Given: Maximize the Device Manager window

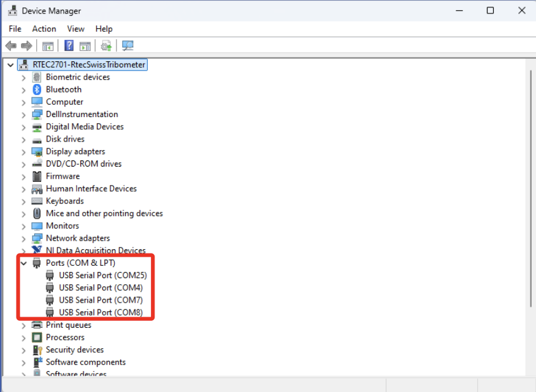Looking at the screenshot, I should click(490, 10).
